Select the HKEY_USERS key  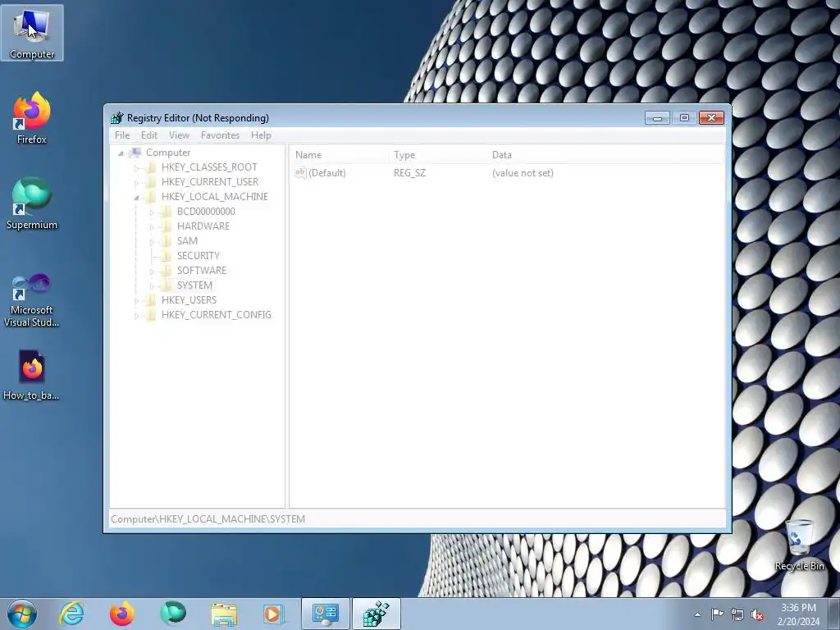click(x=189, y=300)
